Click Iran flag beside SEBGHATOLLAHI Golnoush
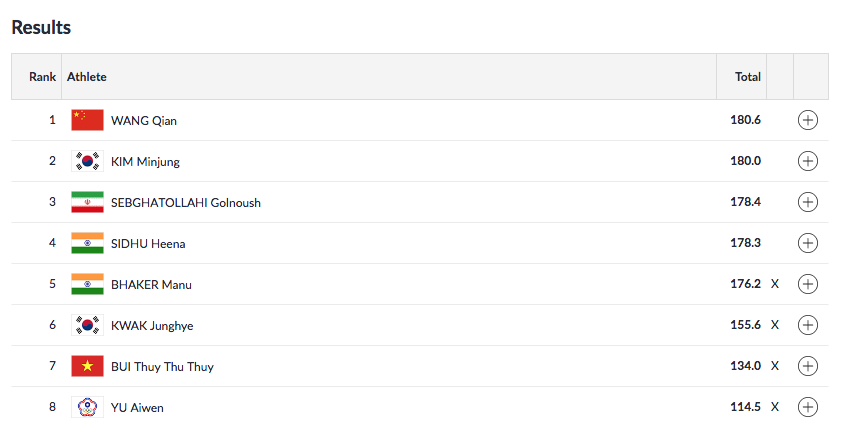860x444 pixels. [87, 202]
